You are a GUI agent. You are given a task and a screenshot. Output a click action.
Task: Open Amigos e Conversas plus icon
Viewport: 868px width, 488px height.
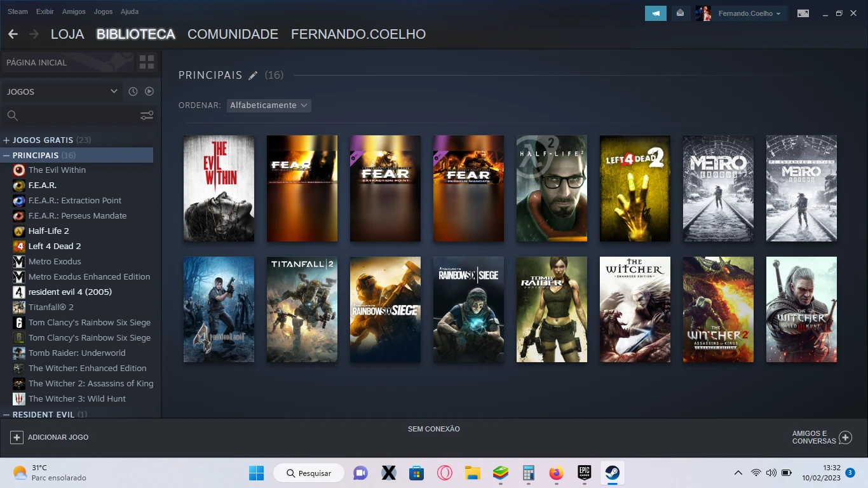[x=845, y=437]
